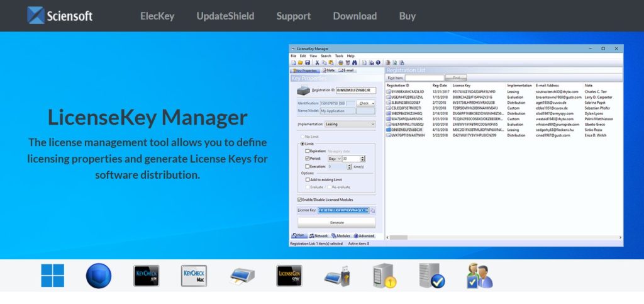Click the Paste toolbar icon
Image resolution: width=644 pixels, height=304 pixels.
[x=331, y=62]
